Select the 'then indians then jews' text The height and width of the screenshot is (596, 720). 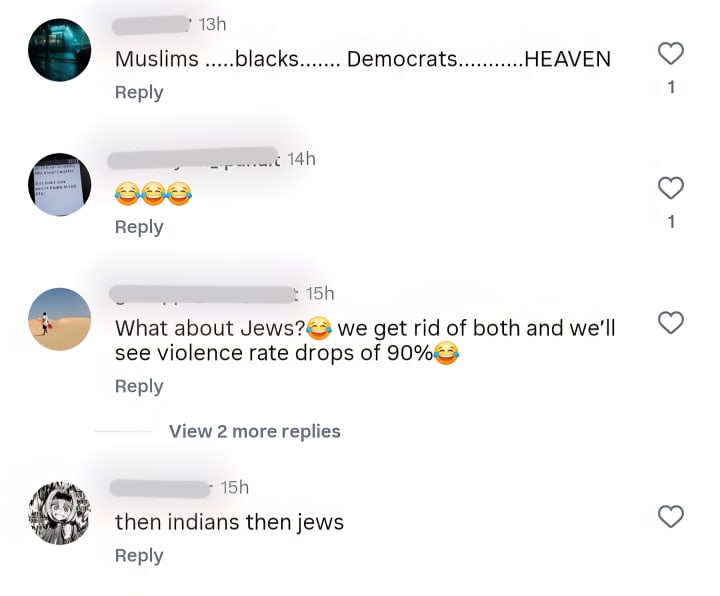(x=229, y=523)
